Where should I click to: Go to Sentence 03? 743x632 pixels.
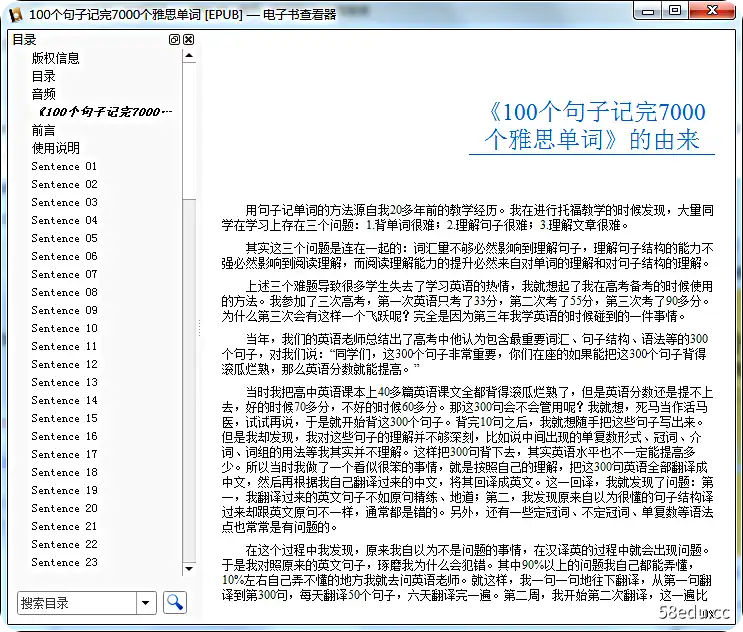(x=64, y=202)
